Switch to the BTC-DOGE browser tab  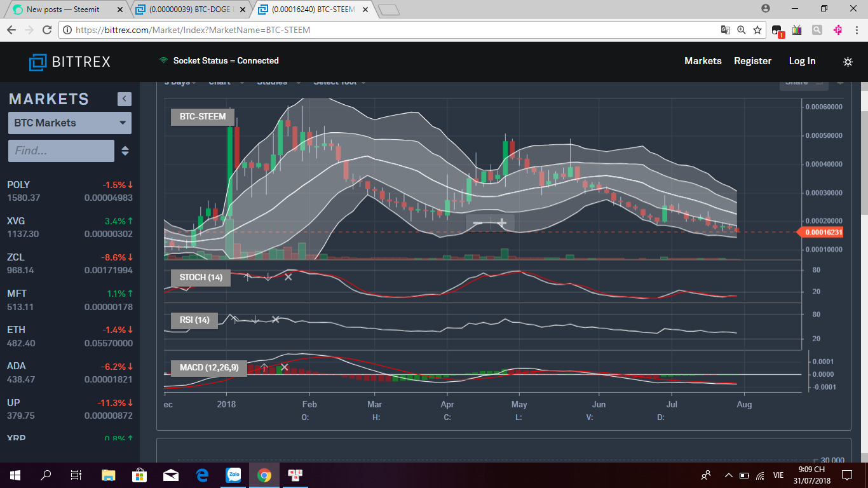point(189,10)
